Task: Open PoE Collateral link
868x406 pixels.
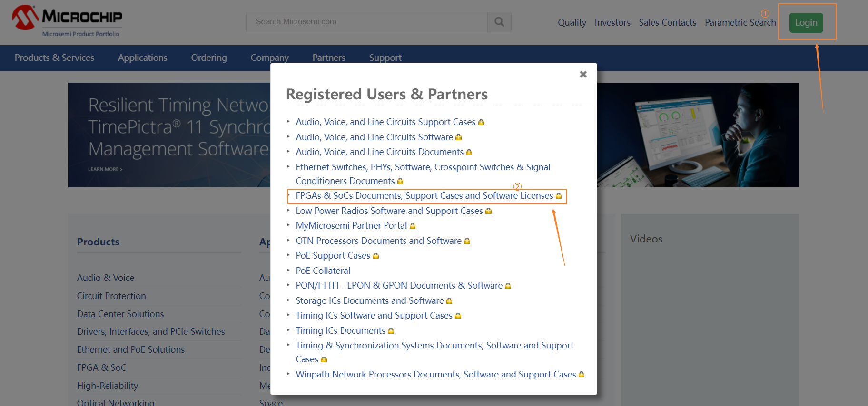Action: pos(323,271)
